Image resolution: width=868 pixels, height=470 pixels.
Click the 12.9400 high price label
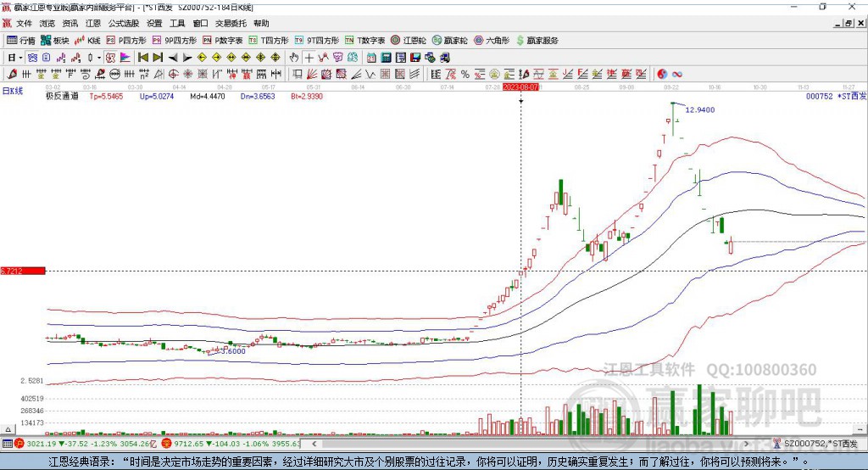699,109
